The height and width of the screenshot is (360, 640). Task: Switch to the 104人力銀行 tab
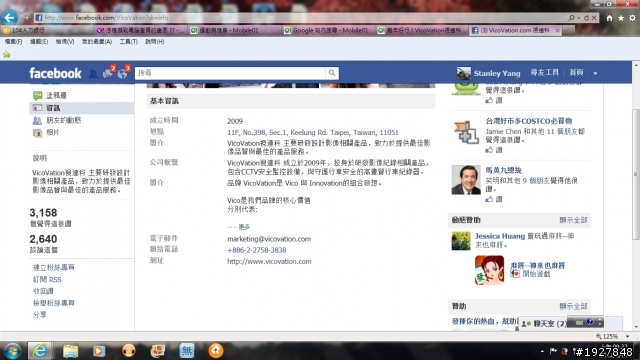tap(47, 30)
